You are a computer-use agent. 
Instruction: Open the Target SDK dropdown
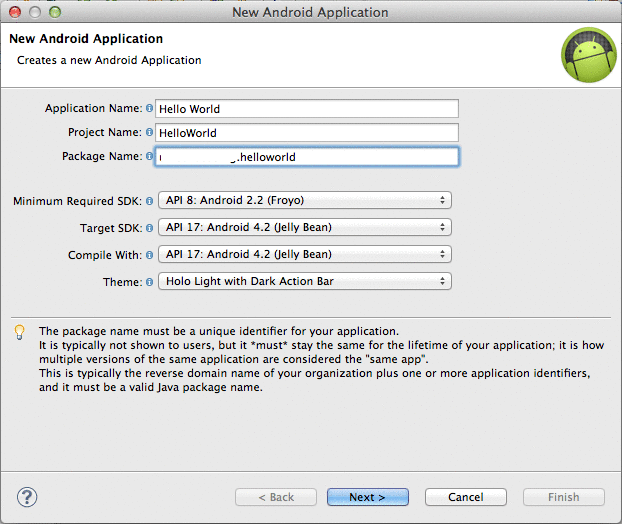click(x=305, y=227)
